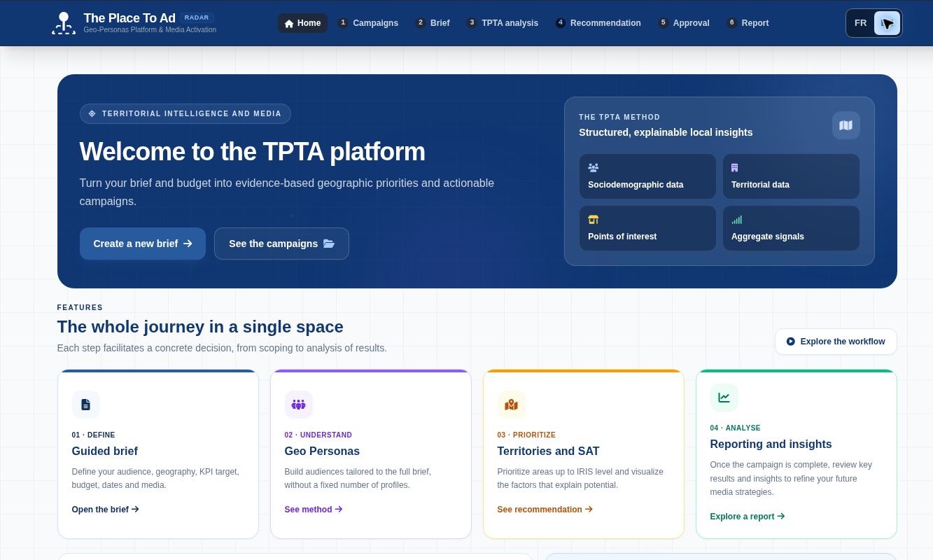Follow the Open the brief link
This screenshot has width=933, height=560.
106,510
